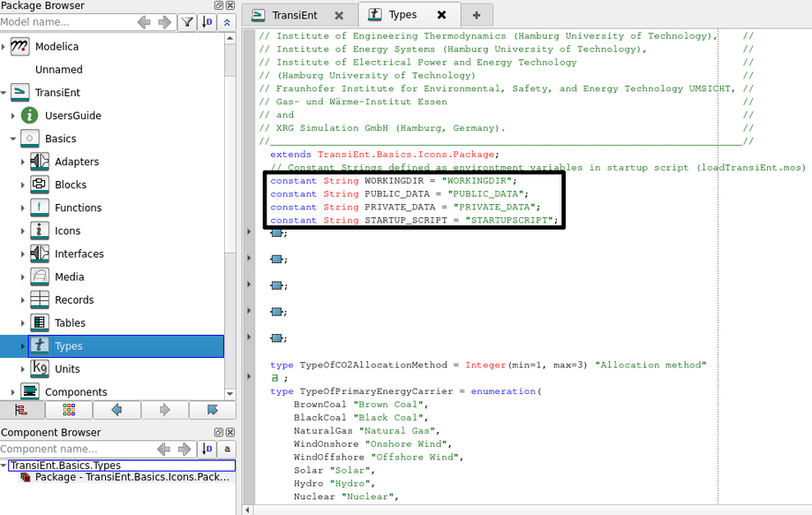
Task: Expand the Functions tree node
Action: pyautogui.click(x=23, y=208)
